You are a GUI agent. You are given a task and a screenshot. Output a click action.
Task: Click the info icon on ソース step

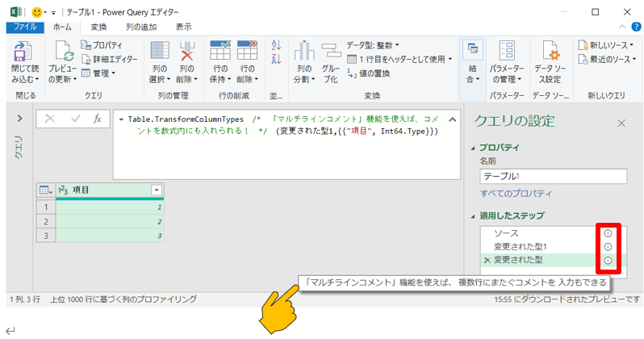point(608,233)
